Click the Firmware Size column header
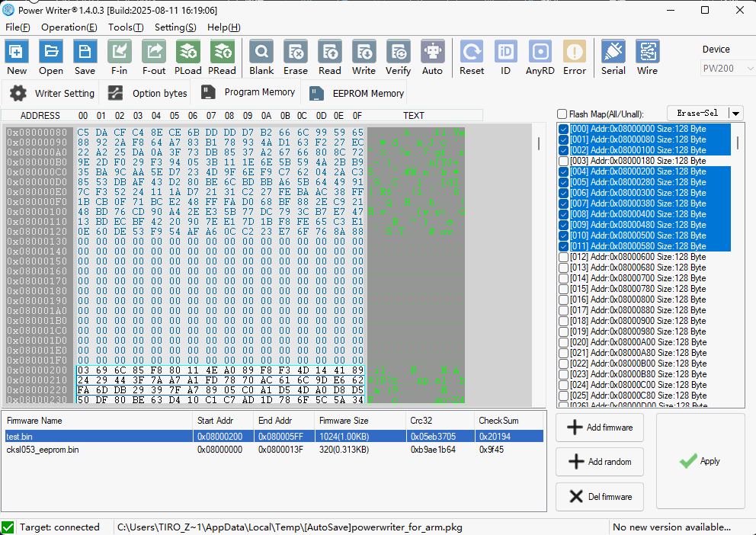 [x=360, y=421]
